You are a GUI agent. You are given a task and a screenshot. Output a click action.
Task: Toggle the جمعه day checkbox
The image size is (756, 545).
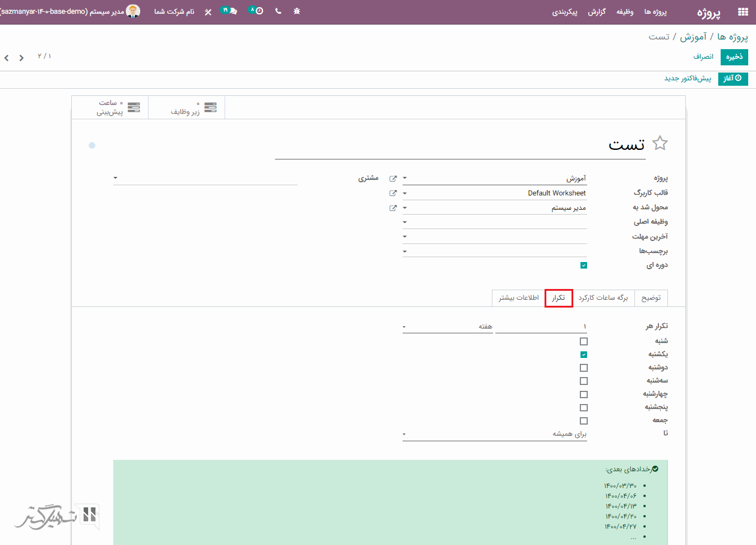point(583,421)
